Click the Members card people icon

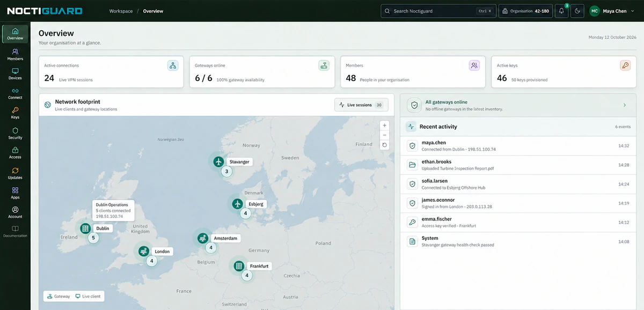point(474,65)
